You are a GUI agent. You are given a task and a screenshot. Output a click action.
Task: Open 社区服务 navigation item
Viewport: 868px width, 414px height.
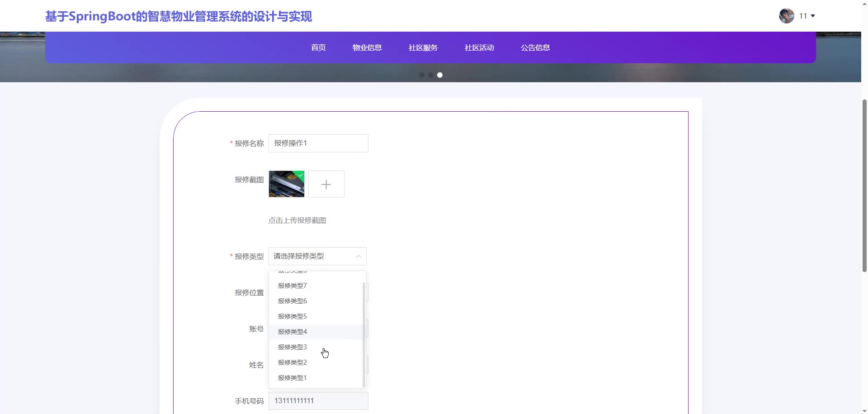click(x=423, y=47)
